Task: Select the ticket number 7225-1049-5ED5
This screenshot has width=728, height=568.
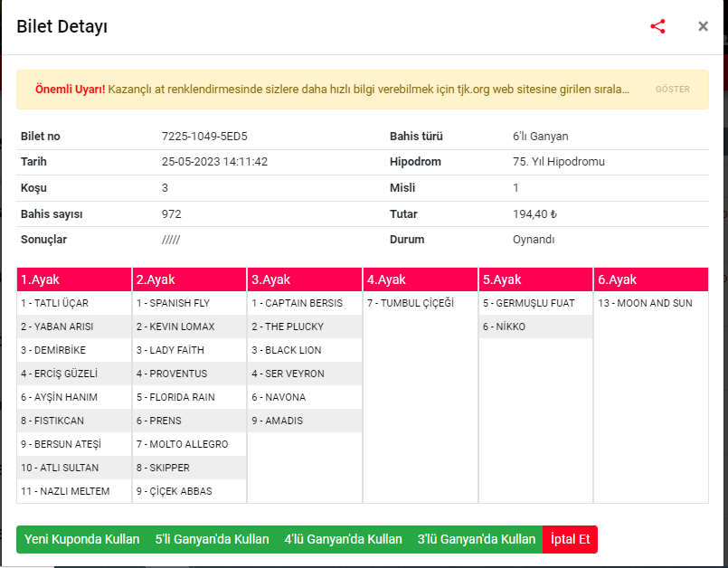Action: (x=204, y=136)
